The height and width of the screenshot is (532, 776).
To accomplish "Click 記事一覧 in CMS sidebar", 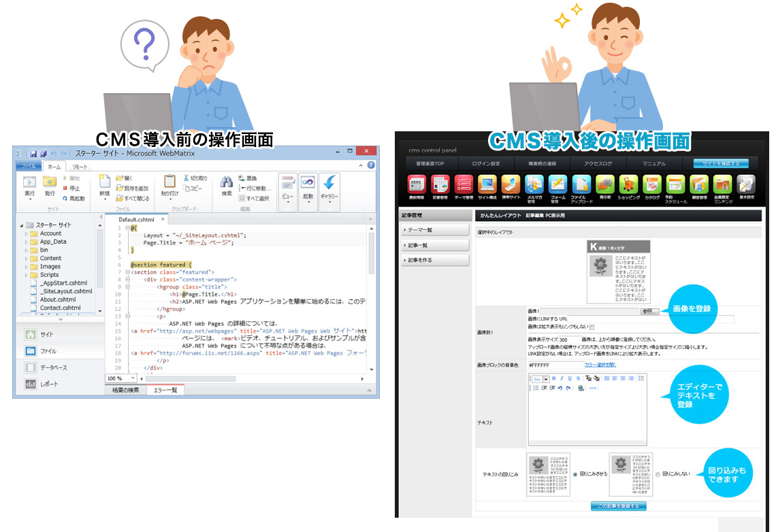I will (x=435, y=245).
